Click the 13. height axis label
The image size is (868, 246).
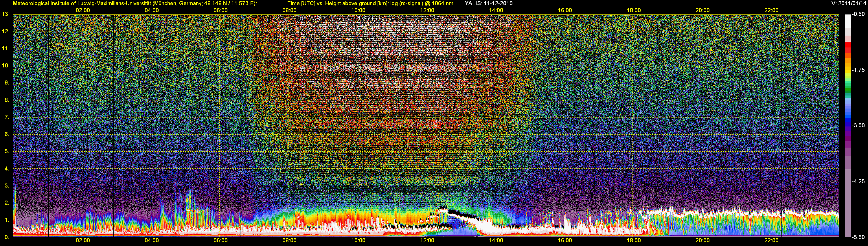pyautogui.click(x=6, y=14)
